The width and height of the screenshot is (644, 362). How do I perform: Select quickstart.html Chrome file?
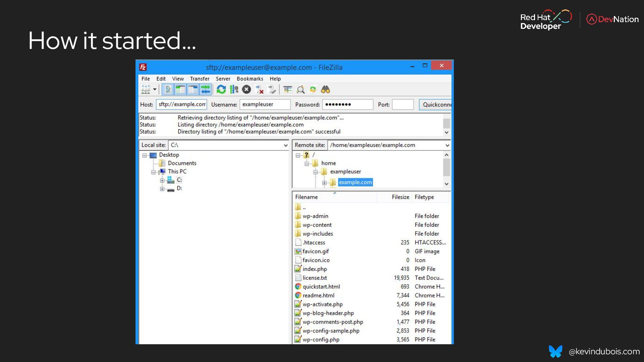click(371, 287)
